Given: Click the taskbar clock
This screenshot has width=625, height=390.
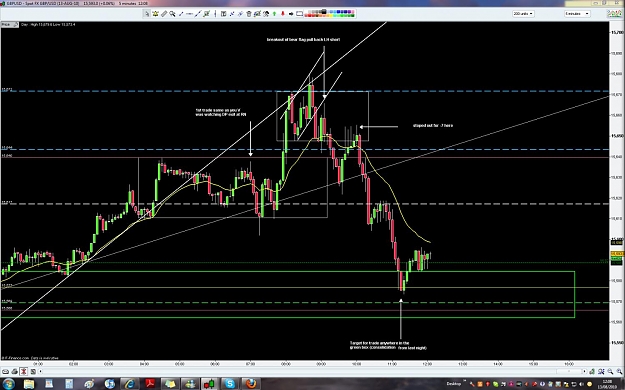Looking at the screenshot, I should (607, 384).
